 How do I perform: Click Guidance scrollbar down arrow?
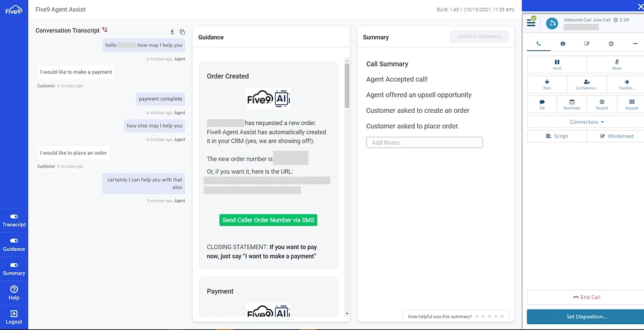click(x=347, y=313)
